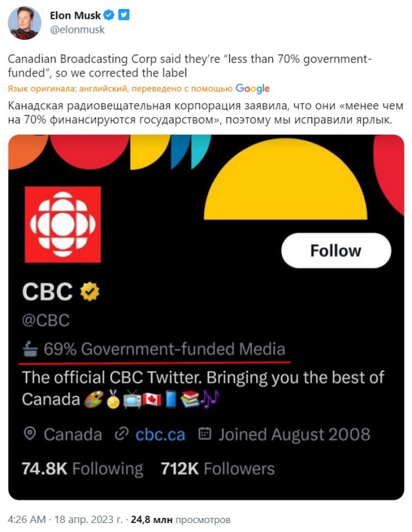Open the 74.8K Following list
This screenshot has height=532, width=412.
(82, 468)
